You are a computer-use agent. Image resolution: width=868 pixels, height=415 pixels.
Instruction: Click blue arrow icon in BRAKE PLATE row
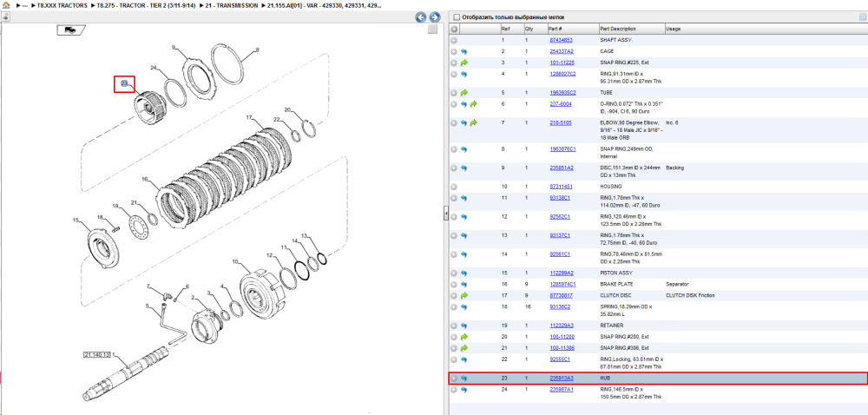464,284
